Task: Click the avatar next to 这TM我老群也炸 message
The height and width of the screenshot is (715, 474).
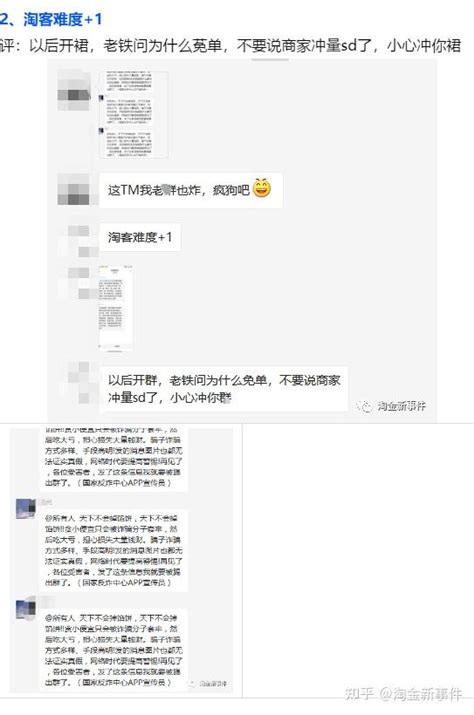Action: tap(74, 190)
